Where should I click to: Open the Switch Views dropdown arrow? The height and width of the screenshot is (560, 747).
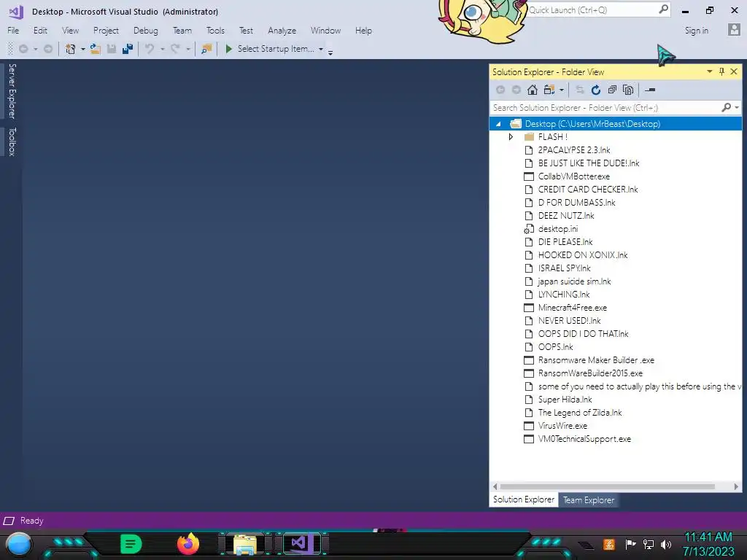[x=562, y=90]
